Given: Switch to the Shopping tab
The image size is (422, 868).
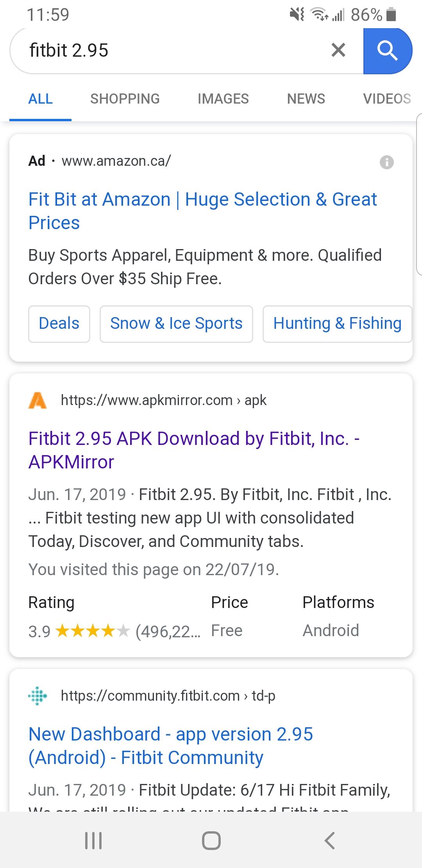Looking at the screenshot, I should 125,99.
